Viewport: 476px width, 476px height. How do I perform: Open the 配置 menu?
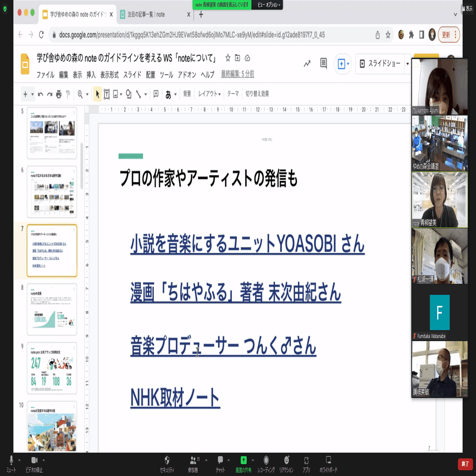151,74
